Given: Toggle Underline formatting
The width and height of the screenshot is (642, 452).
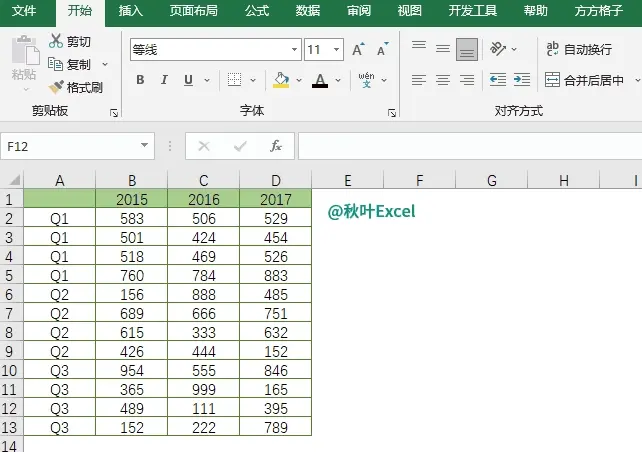Looking at the screenshot, I should point(188,80).
